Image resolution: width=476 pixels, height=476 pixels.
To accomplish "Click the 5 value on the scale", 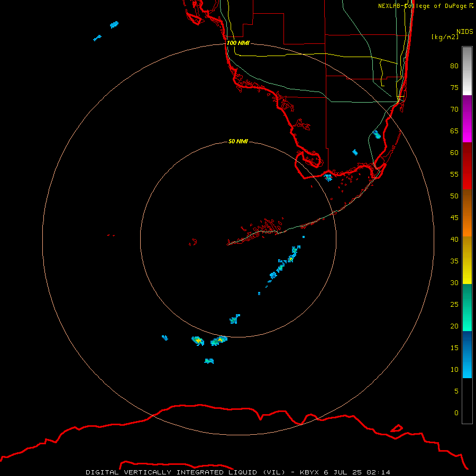I will [456, 391].
